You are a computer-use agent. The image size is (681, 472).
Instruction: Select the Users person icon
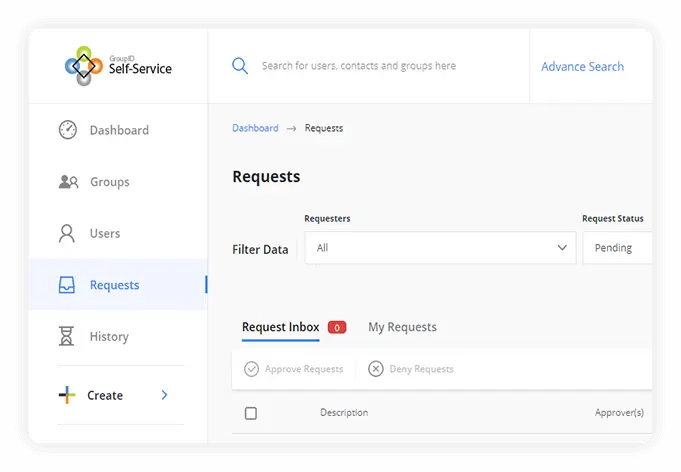tap(67, 233)
